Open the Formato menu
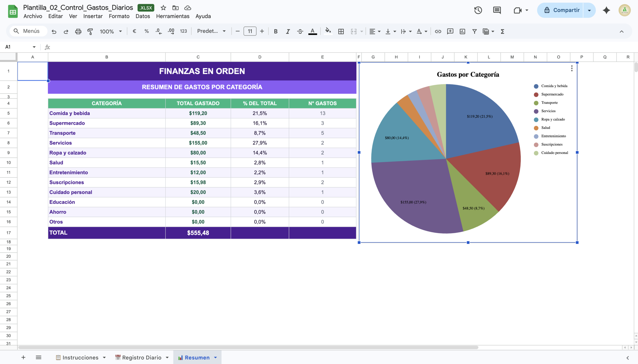Image resolution: width=638 pixels, height=364 pixels. (119, 16)
